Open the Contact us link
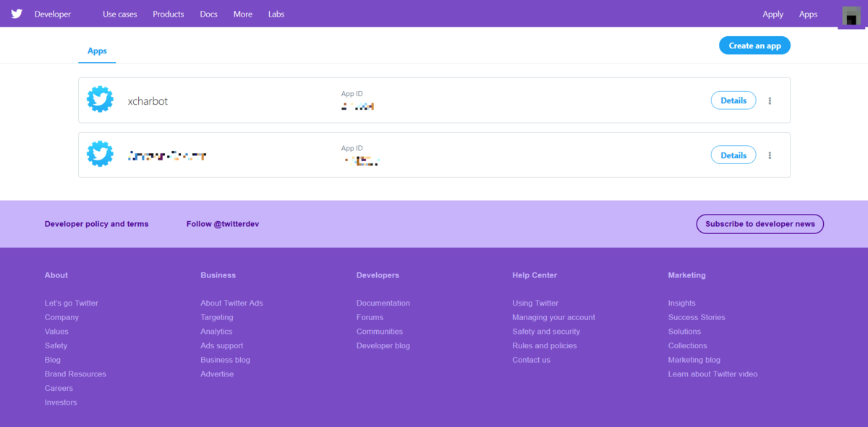 coord(531,360)
